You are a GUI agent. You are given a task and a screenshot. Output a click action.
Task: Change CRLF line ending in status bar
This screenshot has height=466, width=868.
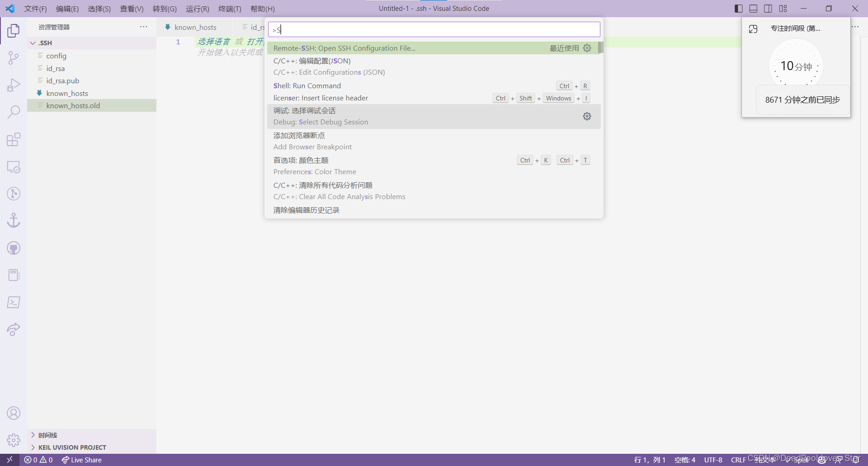(x=738, y=460)
